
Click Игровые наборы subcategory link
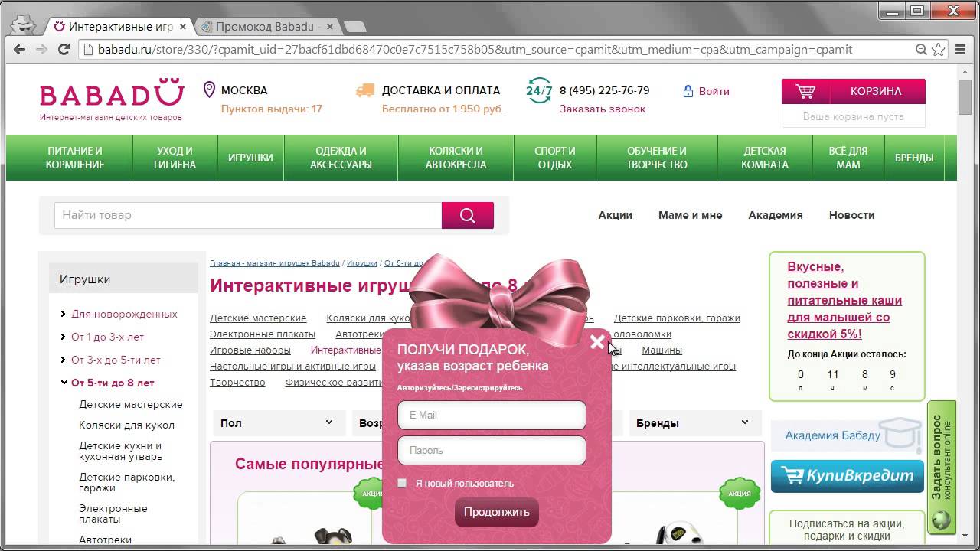coord(250,350)
